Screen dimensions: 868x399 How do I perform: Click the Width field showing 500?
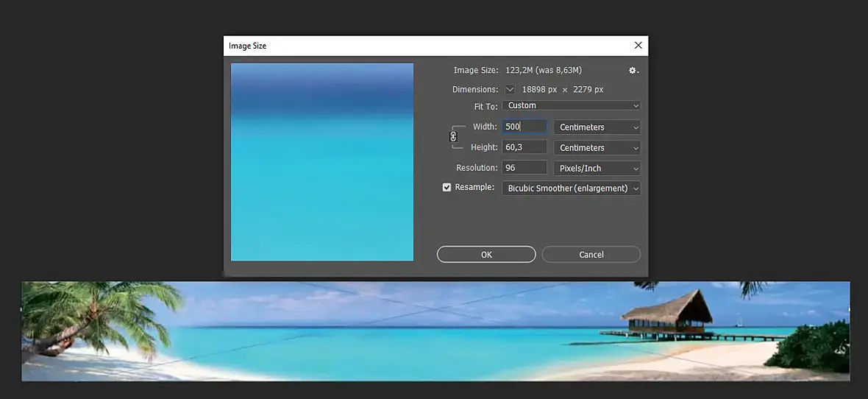(x=524, y=127)
